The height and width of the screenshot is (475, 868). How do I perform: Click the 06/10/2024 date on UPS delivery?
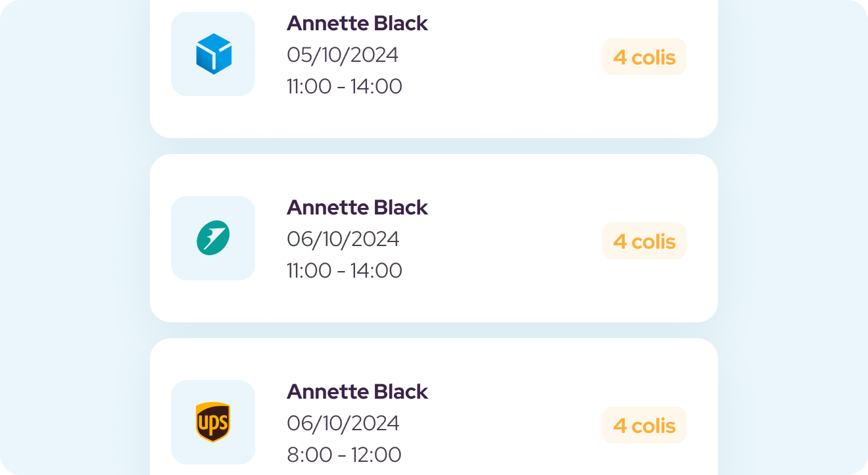tap(343, 424)
